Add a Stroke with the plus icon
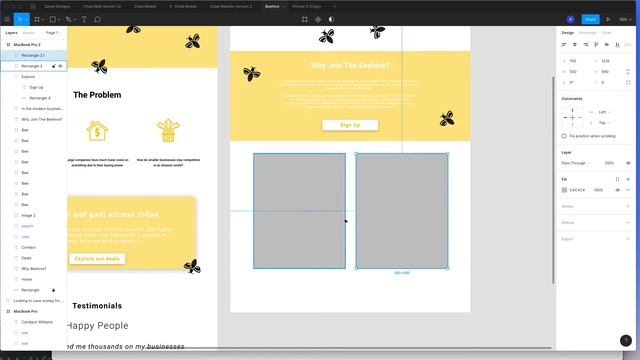The width and height of the screenshot is (640, 360). tap(628, 206)
